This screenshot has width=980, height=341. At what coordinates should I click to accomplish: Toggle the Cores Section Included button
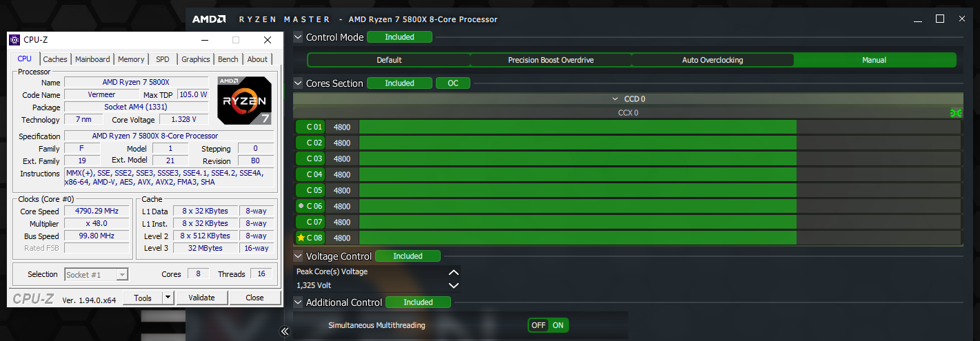(x=400, y=83)
